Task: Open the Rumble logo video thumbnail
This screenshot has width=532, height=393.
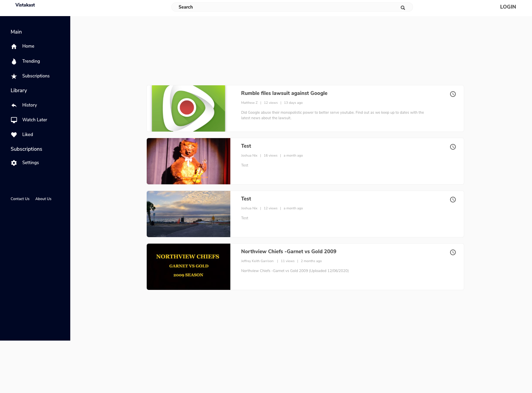Action: [188, 108]
